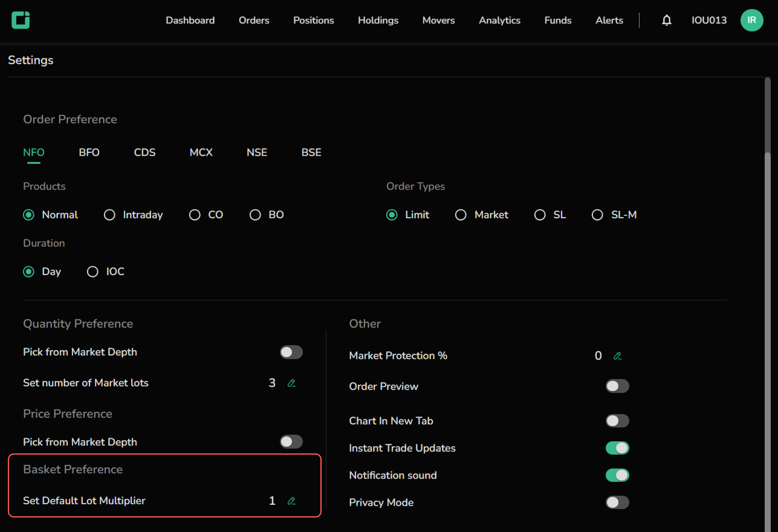Screen dimensions: 778x532
Task: Click the Basket Preference heading
Action: [73, 469]
